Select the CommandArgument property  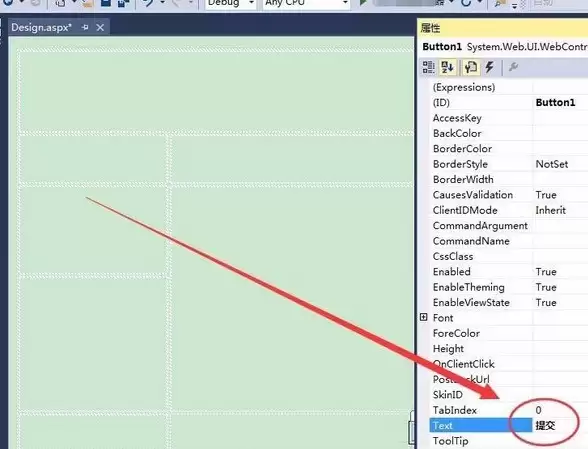[480, 225]
